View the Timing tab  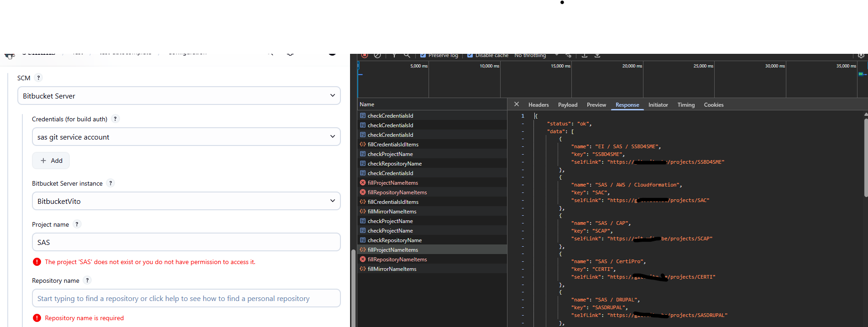click(x=686, y=105)
